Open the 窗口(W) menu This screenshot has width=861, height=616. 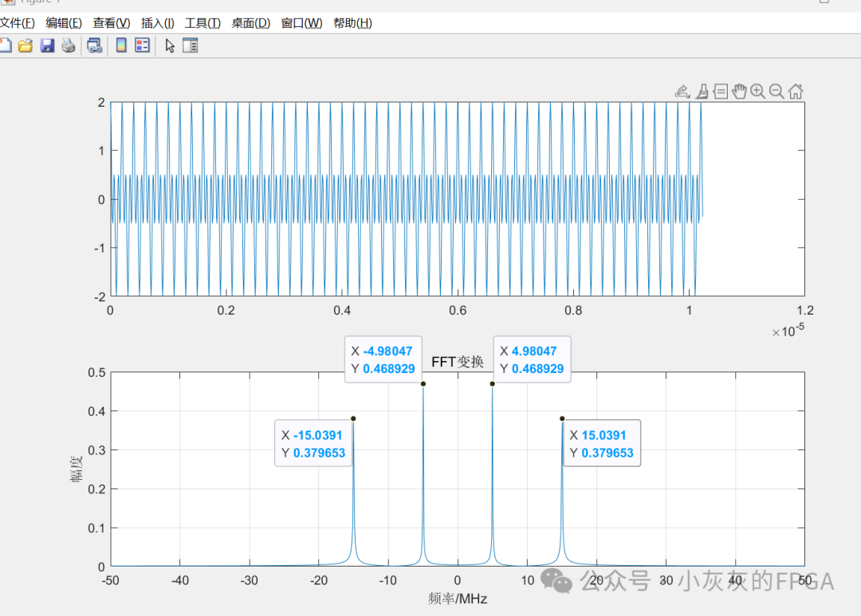(x=301, y=23)
